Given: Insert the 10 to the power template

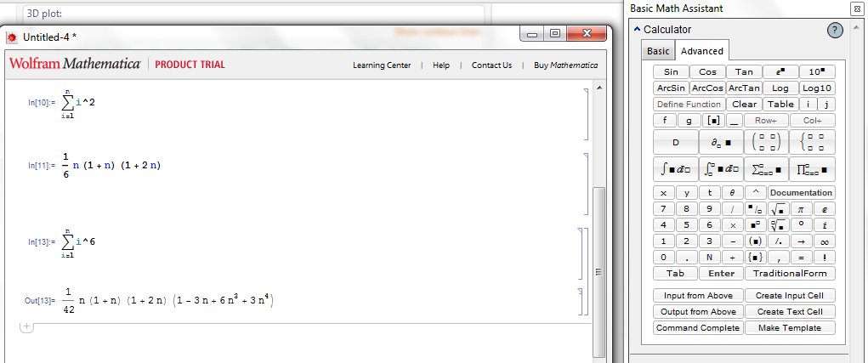Looking at the screenshot, I should pyautogui.click(x=817, y=72).
